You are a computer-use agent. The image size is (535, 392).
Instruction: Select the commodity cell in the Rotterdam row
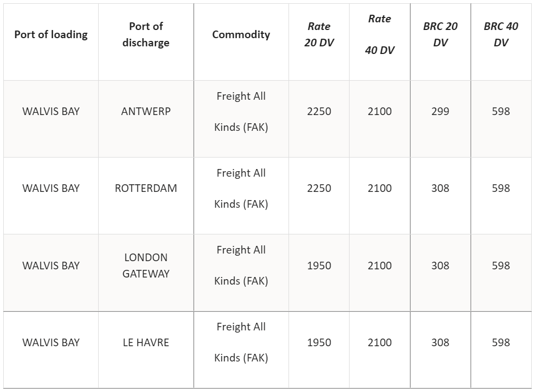coord(241,188)
